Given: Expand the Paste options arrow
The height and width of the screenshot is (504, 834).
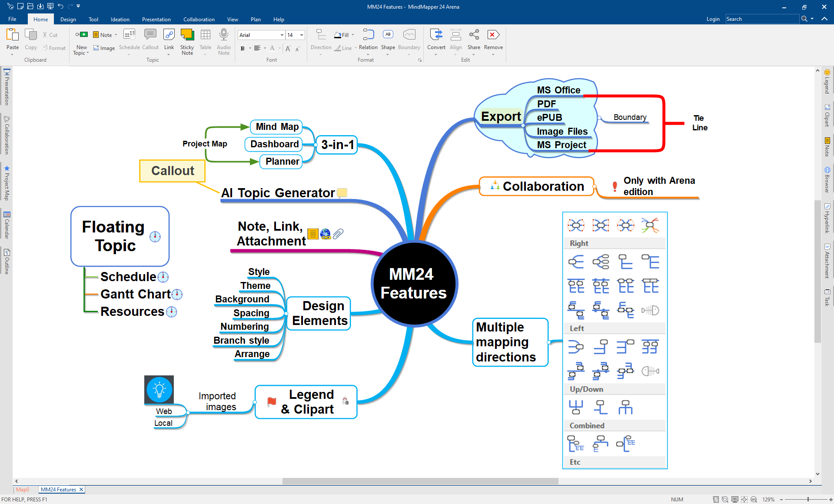Looking at the screenshot, I should [12, 54].
